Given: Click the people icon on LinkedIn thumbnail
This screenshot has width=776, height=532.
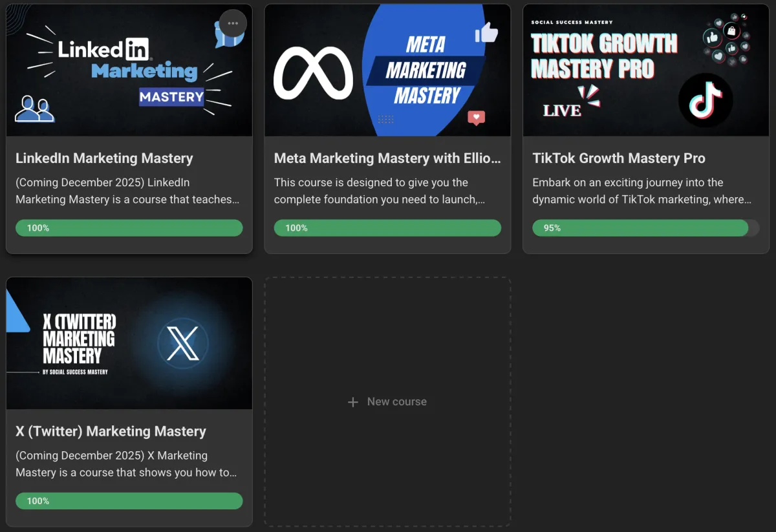Looking at the screenshot, I should (x=35, y=109).
